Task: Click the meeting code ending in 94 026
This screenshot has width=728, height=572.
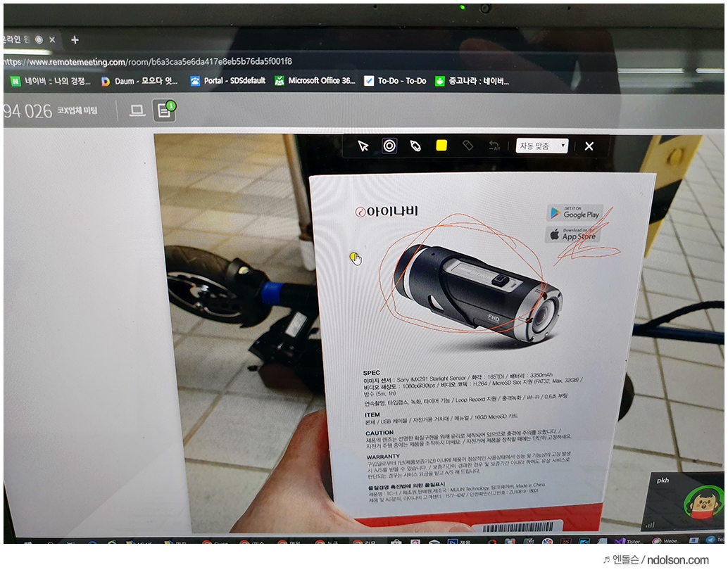Action: pos(28,111)
